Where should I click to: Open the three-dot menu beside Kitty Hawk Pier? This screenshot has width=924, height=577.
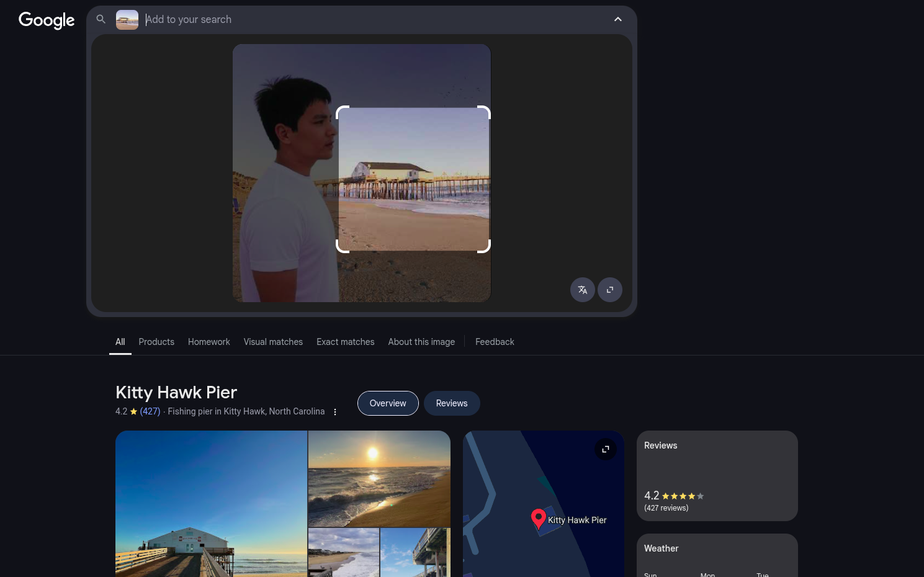click(335, 412)
